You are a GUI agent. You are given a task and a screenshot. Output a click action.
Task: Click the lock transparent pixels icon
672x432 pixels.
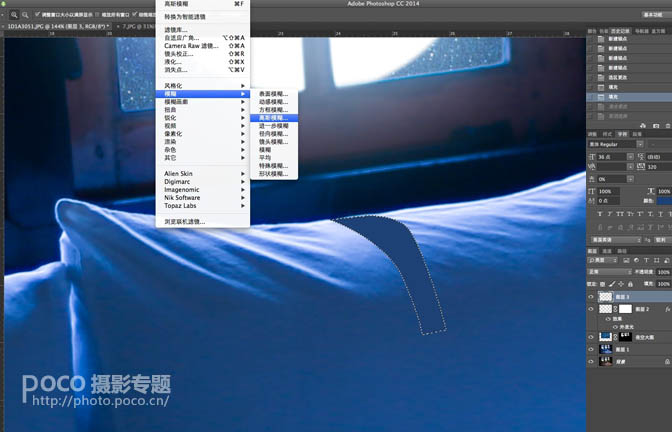(x=603, y=284)
